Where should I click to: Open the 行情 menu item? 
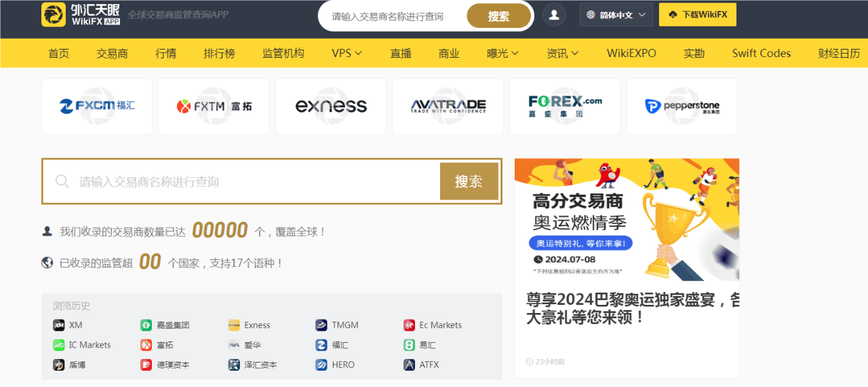[x=166, y=53]
